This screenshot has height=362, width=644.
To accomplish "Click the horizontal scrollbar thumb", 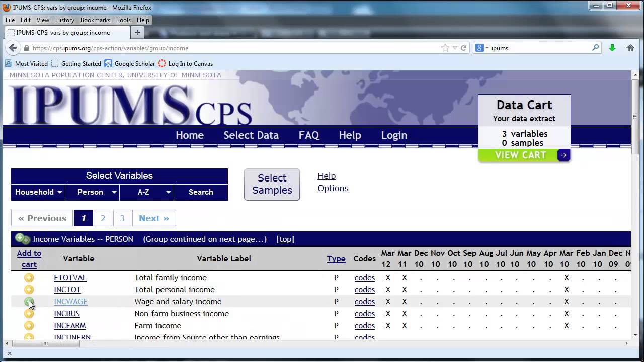I will pos(45,344).
